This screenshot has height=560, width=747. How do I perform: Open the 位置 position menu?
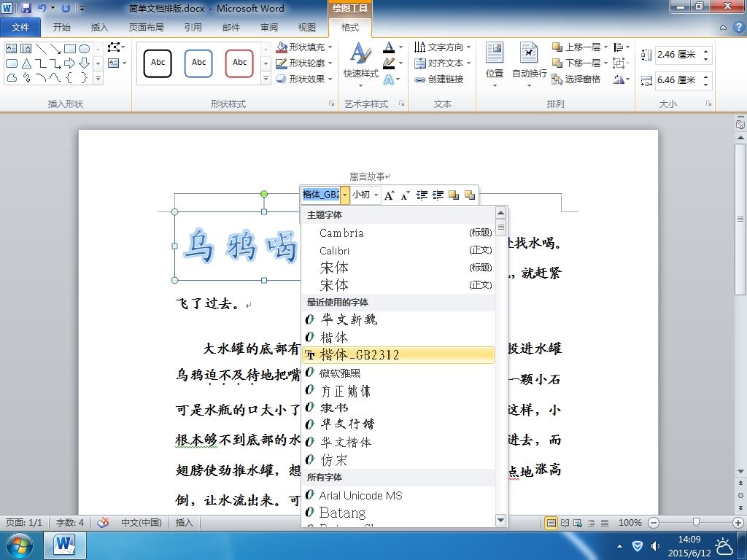point(495,65)
